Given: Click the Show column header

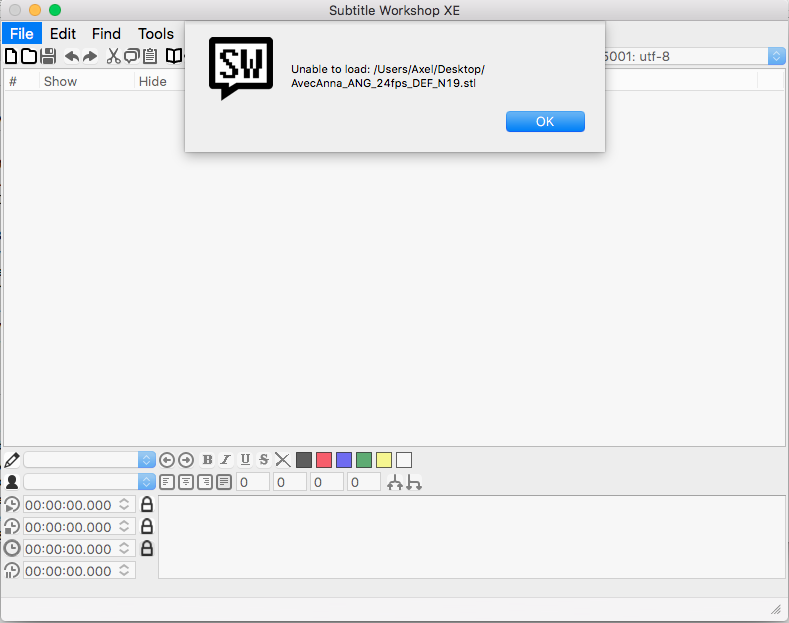Looking at the screenshot, I should (x=60, y=82).
